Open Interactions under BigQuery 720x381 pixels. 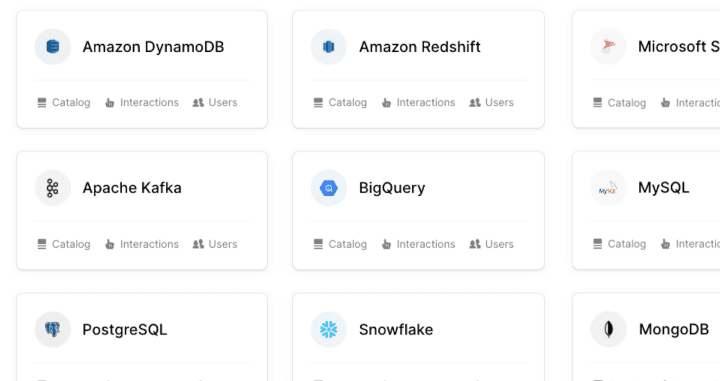click(418, 244)
